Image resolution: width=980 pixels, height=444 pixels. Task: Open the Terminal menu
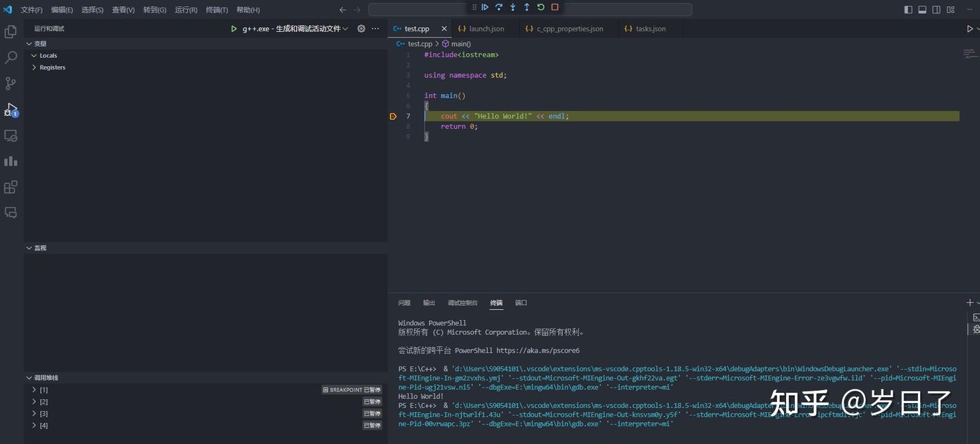pyautogui.click(x=217, y=10)
